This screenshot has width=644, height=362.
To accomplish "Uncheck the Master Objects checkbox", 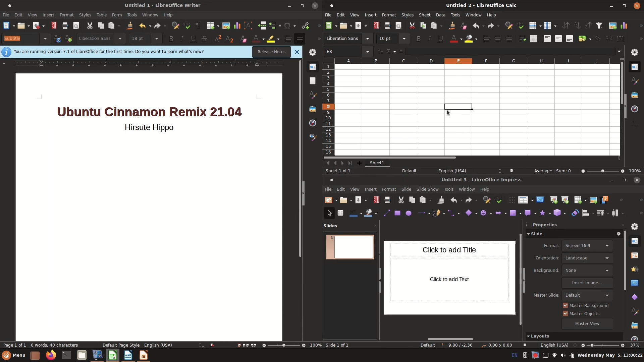I will tap(566, 313).
